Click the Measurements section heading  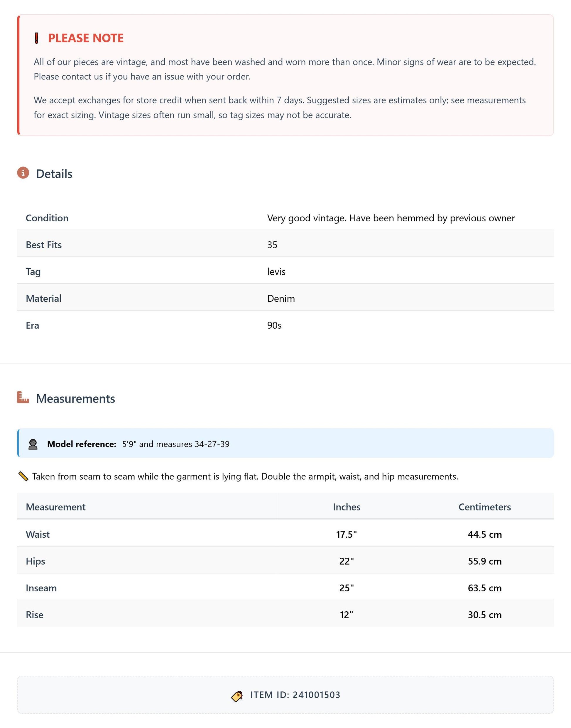click(x=75, y=398)
